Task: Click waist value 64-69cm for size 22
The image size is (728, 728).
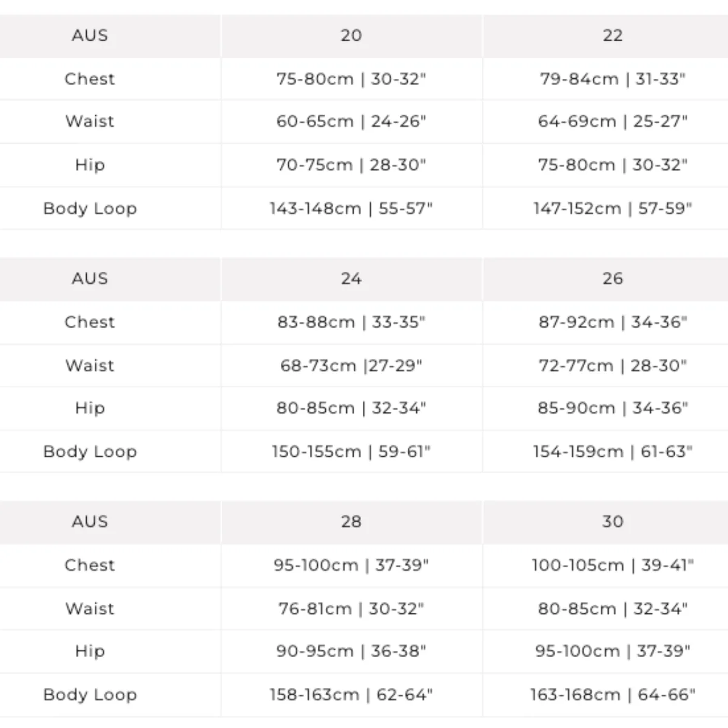Action: (x=612, y=122)
